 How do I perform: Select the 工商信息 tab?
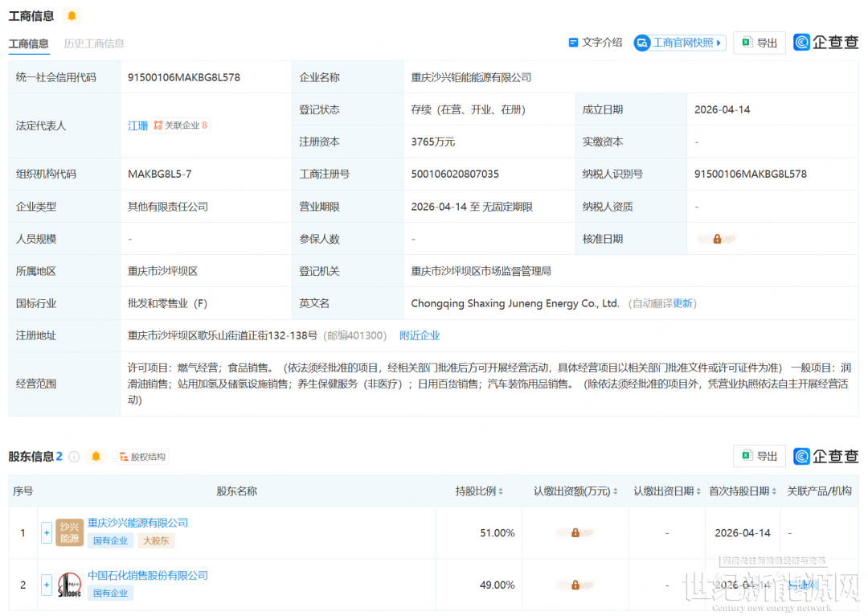28,43
